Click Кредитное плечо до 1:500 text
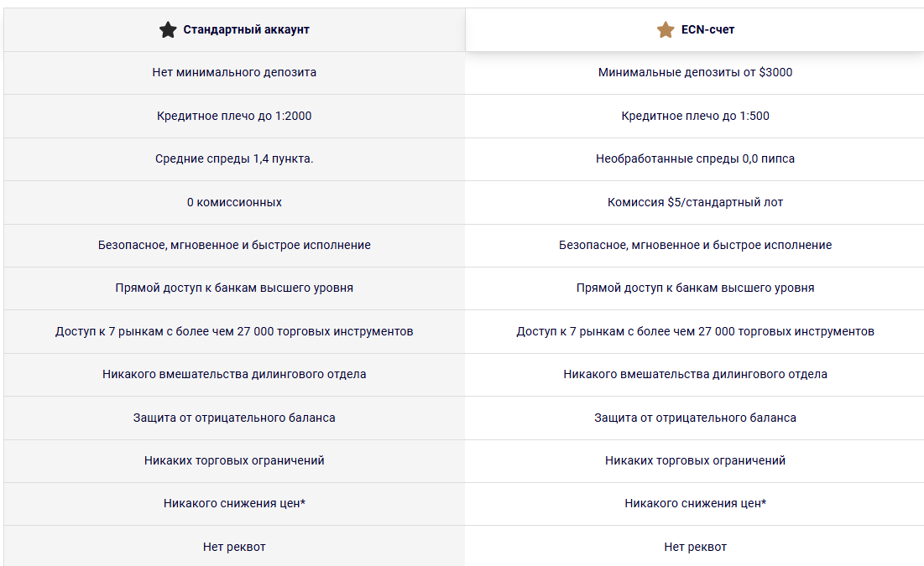Screen dimensions: 924x566 click(696, 116)
